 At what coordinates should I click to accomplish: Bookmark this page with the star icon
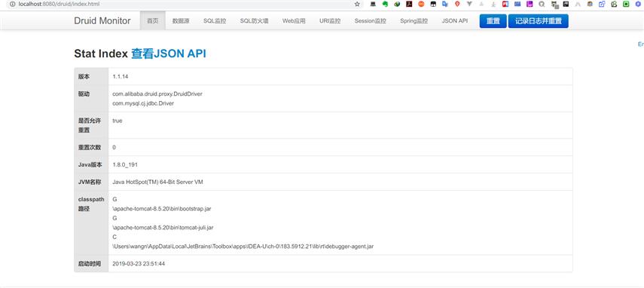[x=357, y=4]
